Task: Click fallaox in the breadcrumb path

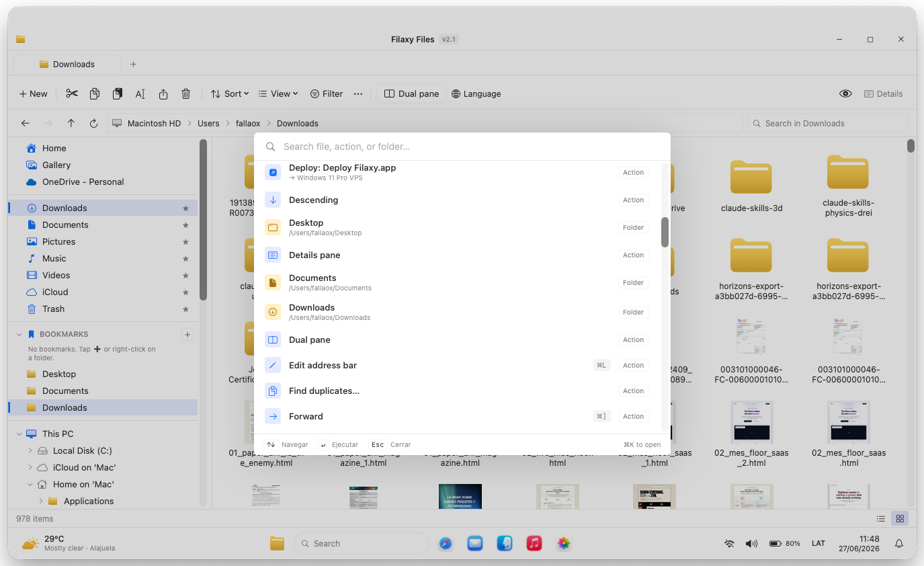Action: coord(248,123)
